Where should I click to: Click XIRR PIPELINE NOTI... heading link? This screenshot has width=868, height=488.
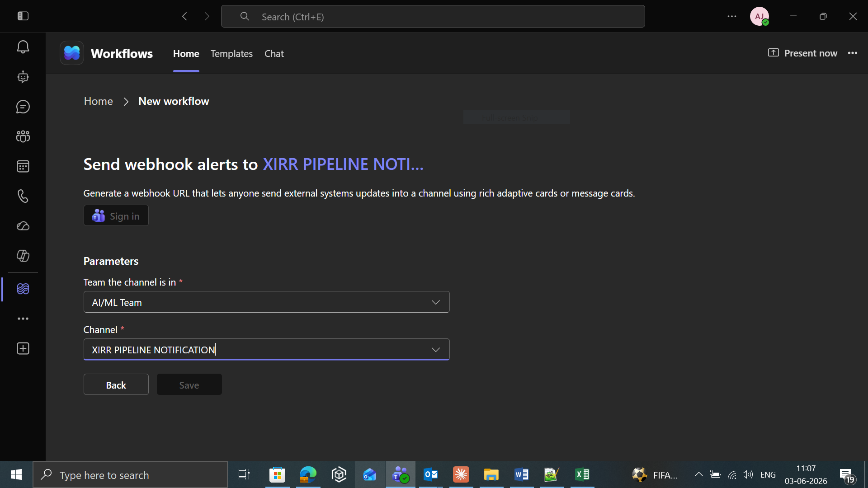[x=343, y=164]
